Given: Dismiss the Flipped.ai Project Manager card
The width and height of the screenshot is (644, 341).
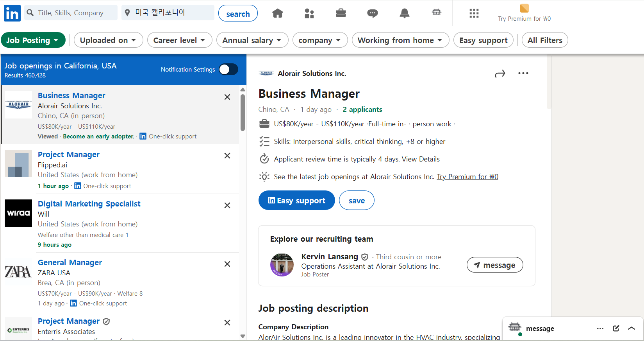Looking at the screenshot, I should click(227, 156).
